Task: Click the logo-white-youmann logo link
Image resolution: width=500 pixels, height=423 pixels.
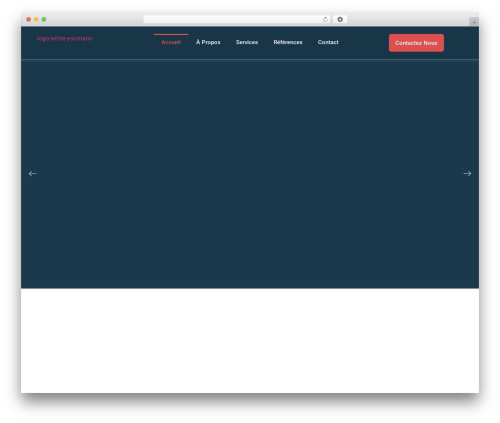Action: (65, 39)
